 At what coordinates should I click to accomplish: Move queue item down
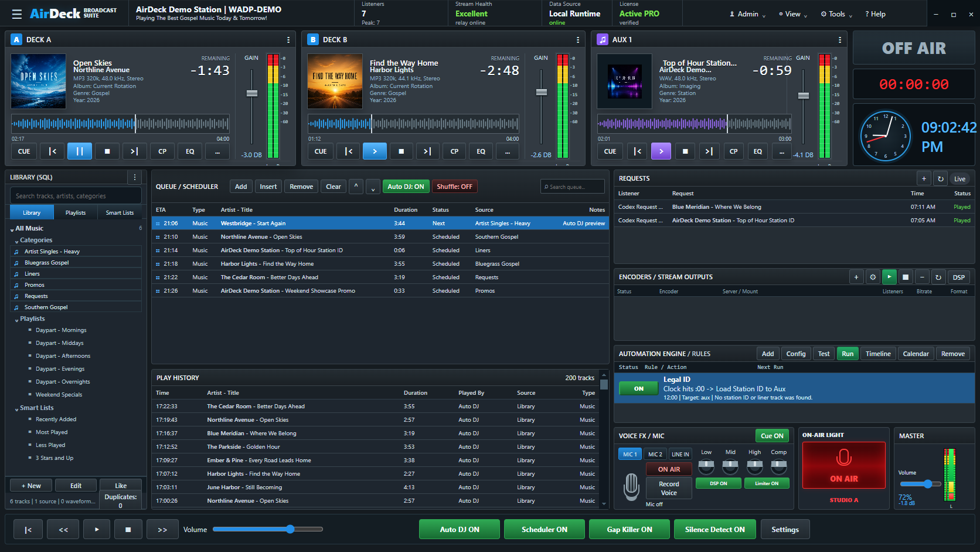373,187
